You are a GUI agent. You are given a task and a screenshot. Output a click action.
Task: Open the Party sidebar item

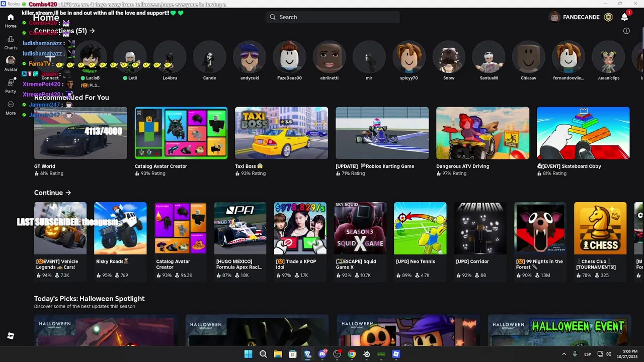(11, 86)
